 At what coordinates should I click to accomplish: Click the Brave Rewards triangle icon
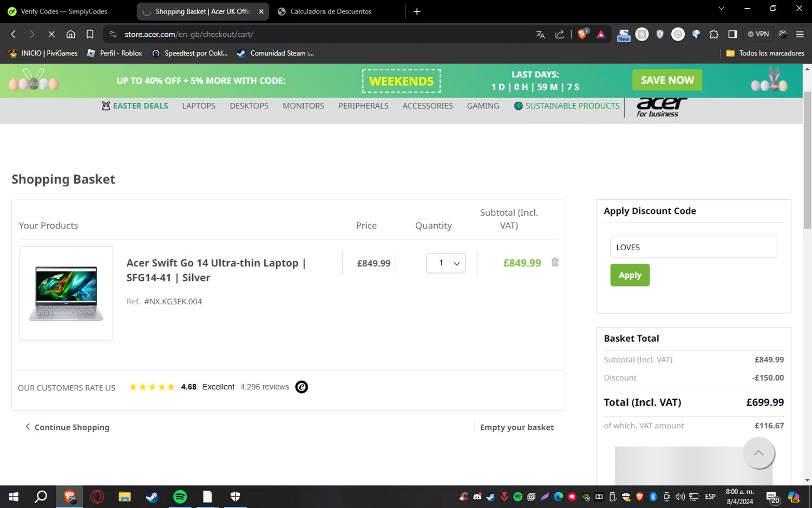(x=601, y=34)
